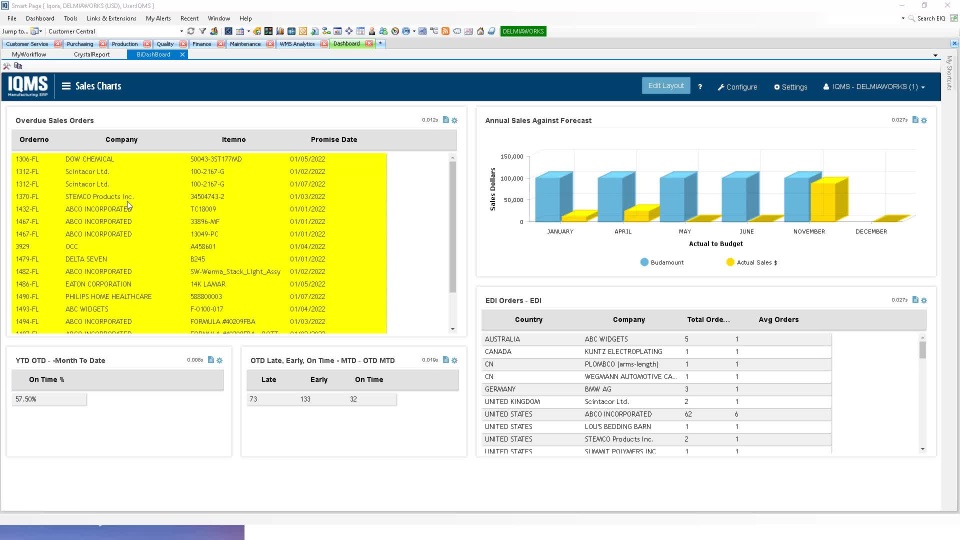Click the IQMS Manufacturing ERP logo
The image size is (960, 540).
tap(28, 86)
